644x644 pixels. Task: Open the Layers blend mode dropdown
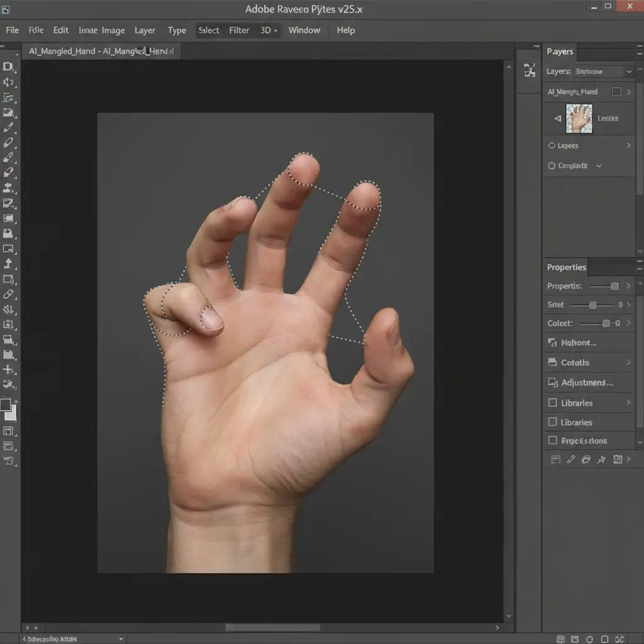(604, 72)
